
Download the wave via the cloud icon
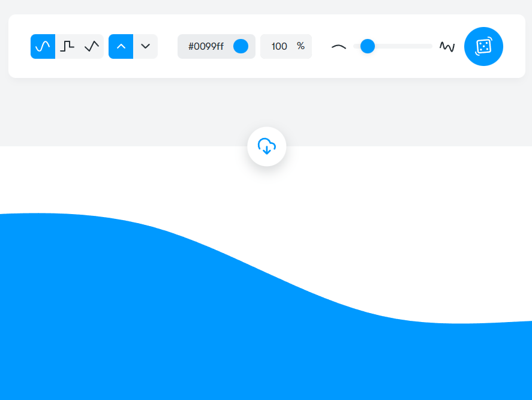tap(267, 146)
